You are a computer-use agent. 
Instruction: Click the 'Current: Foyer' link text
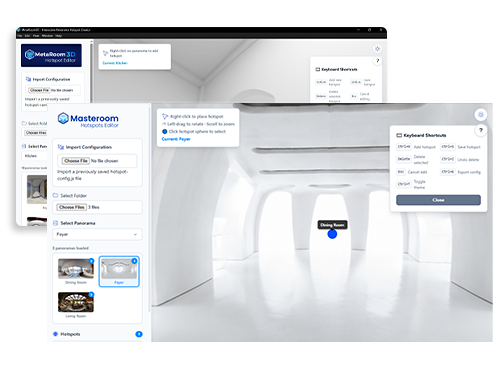176,139
